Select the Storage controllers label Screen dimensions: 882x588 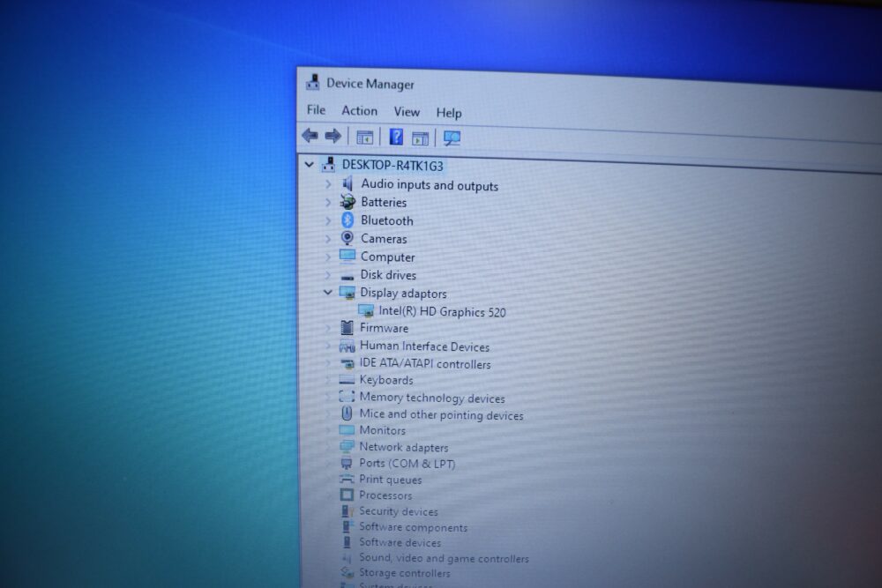[405, 573]
